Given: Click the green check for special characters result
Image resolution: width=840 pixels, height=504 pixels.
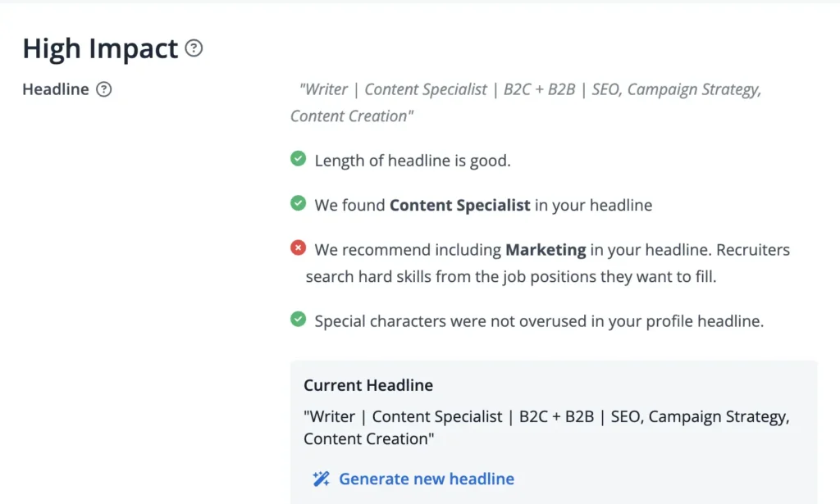Looking at the screenshot, I should [x=298, y=319].
